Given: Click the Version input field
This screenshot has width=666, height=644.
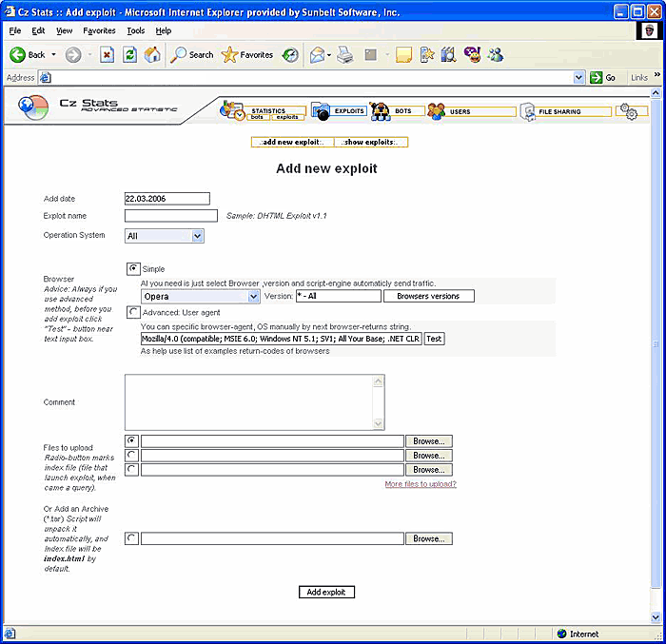Looking at the screenshot, I should point(339,296).
